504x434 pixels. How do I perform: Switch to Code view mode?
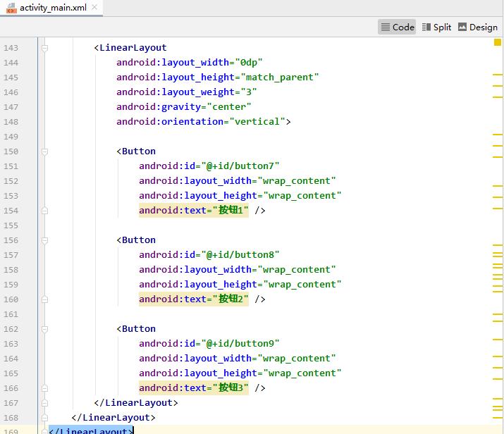click(397, 27)
